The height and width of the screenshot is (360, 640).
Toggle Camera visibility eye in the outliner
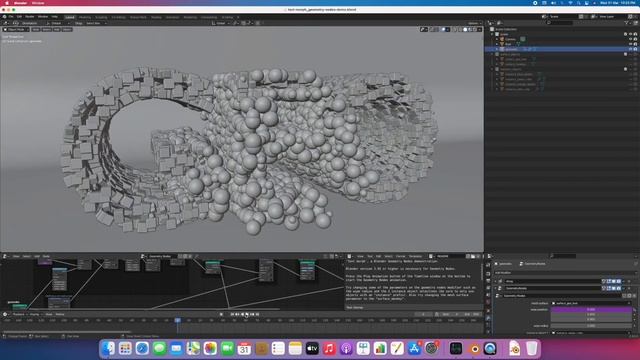[630, 39]
